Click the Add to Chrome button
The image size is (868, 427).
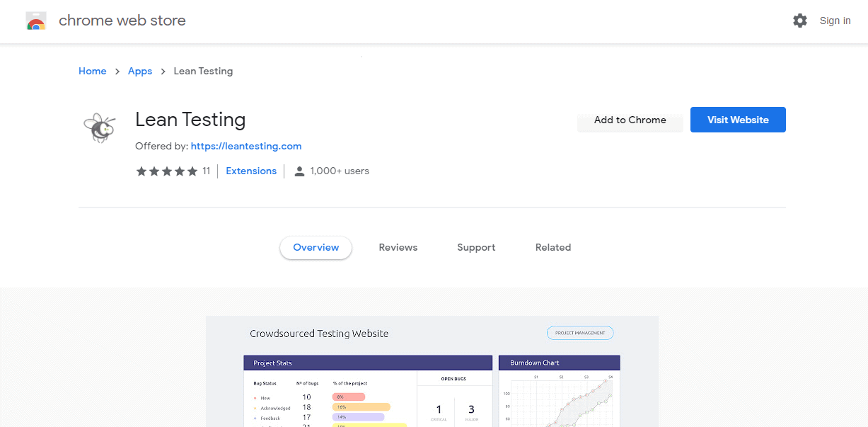(x=630, y=120)
